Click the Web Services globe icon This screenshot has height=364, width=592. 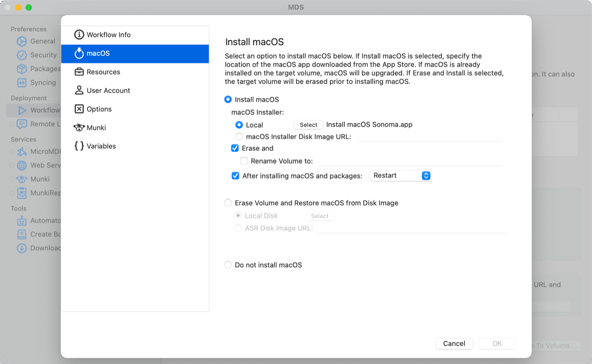pos(22,165)
